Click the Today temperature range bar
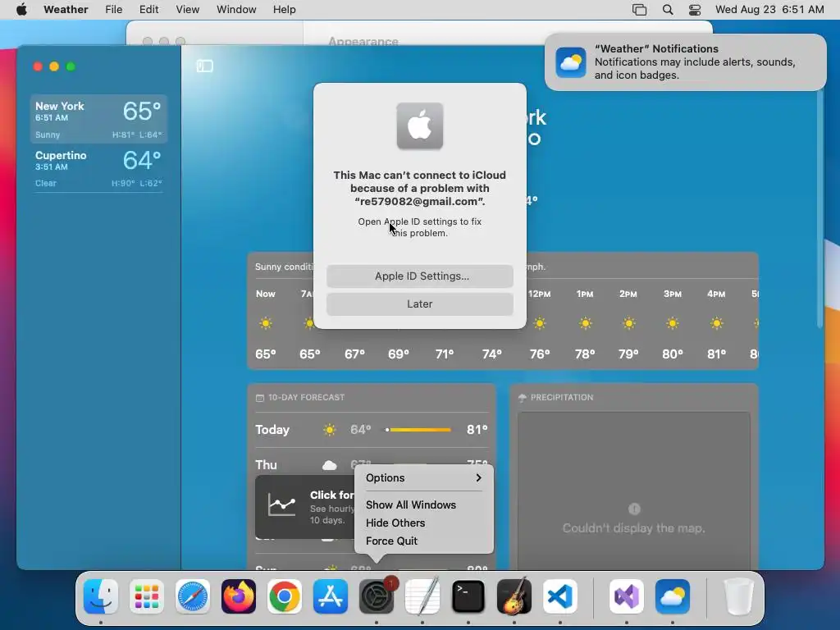Screen dimensions: 840x630 point(418,430)
